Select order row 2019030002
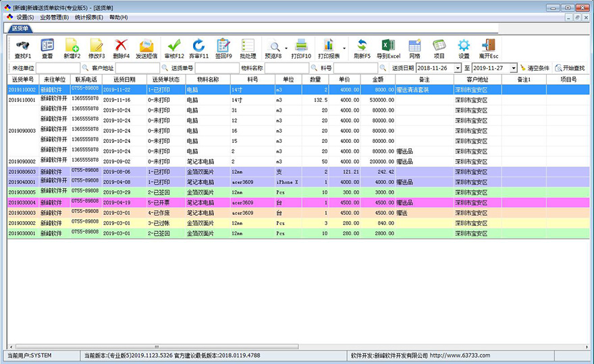Screen dimensions: 594x364 click(x=298, y=222)
